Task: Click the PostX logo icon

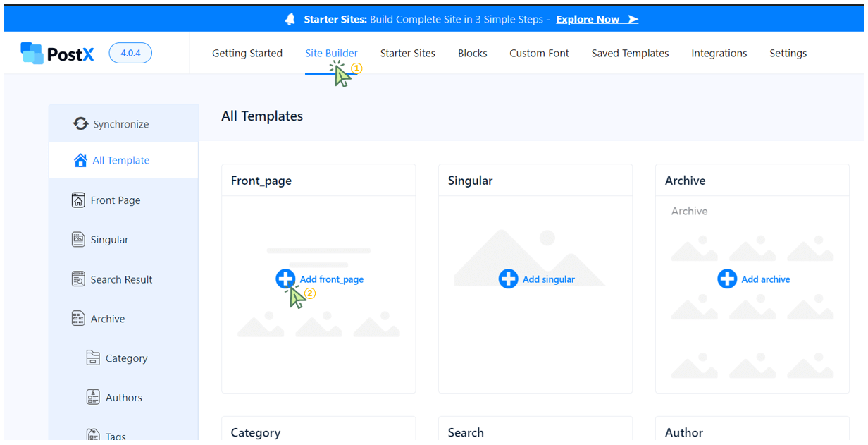Action: [32, 53]
